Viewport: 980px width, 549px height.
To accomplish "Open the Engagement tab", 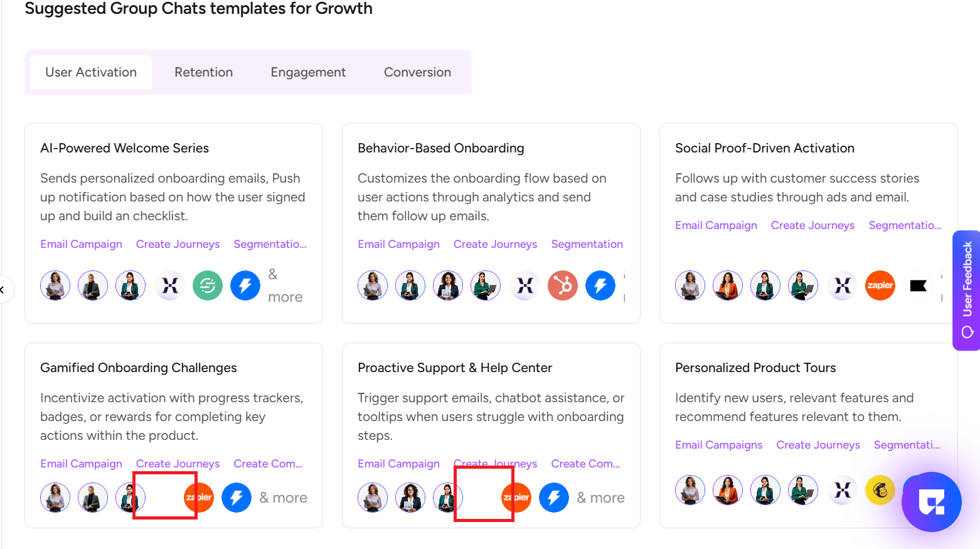I will (x=308, y=72).
